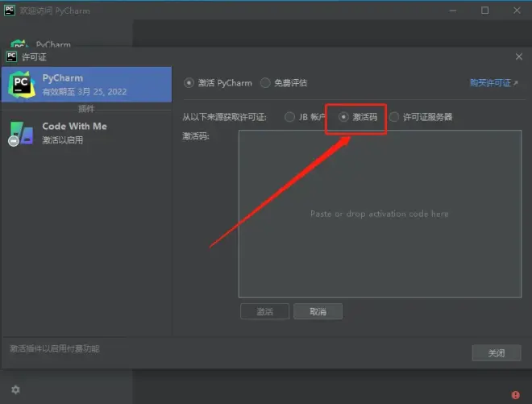This screenshot has width=532, height=404.
Task: Select the 激活 PyCharm radio button
Action: click(x=189, y=83)
